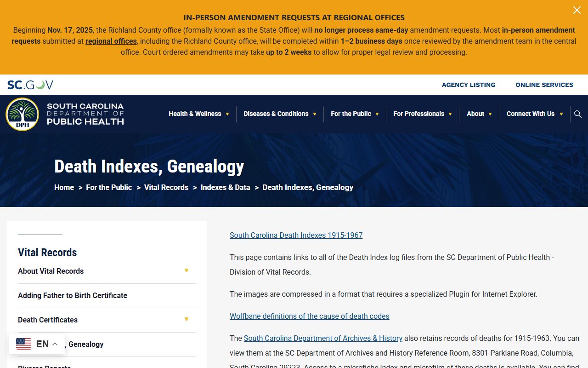Click the Death Indexes, Genealogy breadcrumb text
588x368 pixels.
(308, 187)
